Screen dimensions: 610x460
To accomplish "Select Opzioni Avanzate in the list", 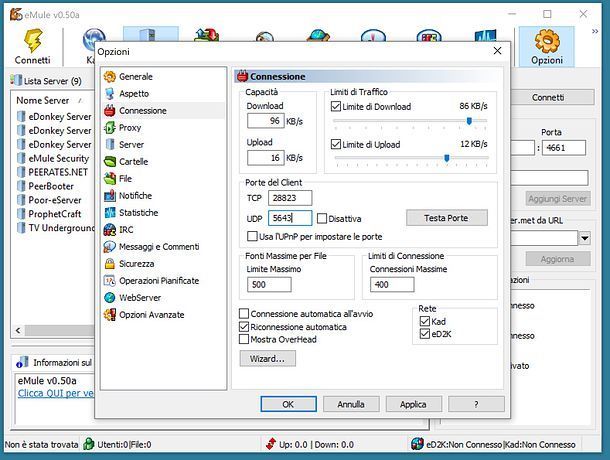I will pyautogui.click(x=151, y=314).
